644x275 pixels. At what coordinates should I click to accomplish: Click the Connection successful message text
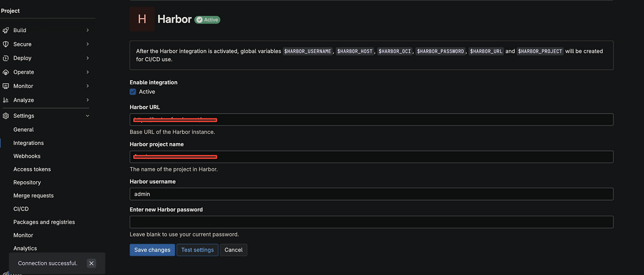48,263
